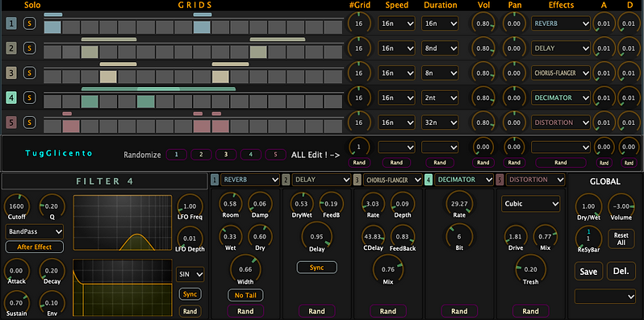
Task: Randomize grid 3 pattern button
Action: (x=226, y=155)
